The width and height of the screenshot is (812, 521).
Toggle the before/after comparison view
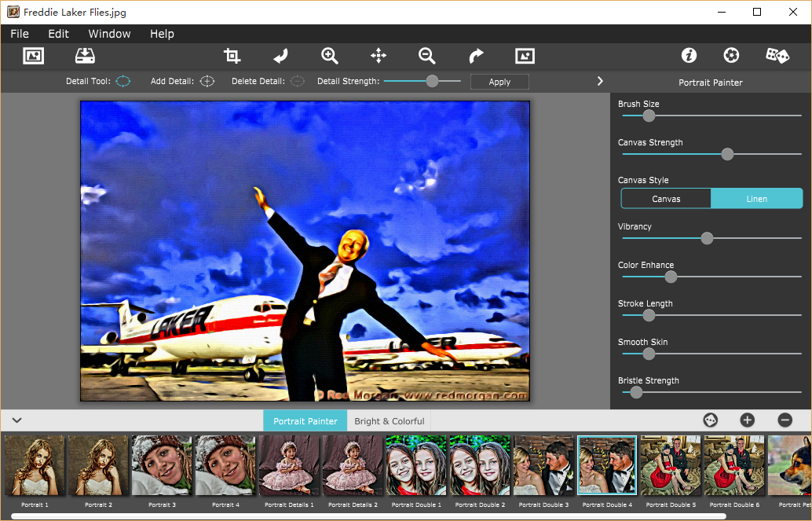pos(525,55)
